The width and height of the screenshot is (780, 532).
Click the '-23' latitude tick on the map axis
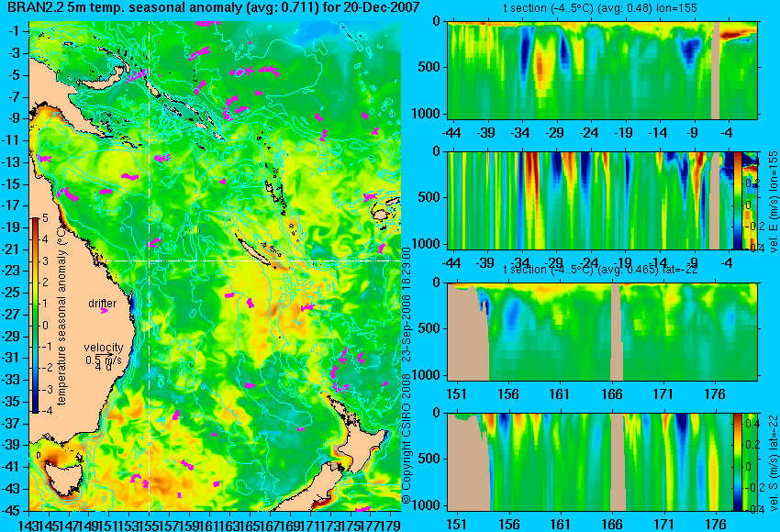pos(13,271)
